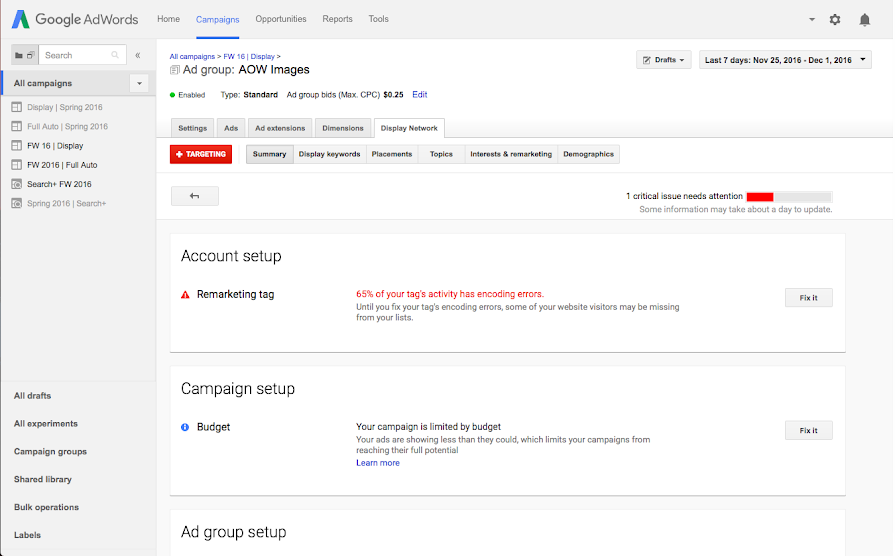Select All campaigns in sidebar
The image size is (895, 556).
coord(43,83)
